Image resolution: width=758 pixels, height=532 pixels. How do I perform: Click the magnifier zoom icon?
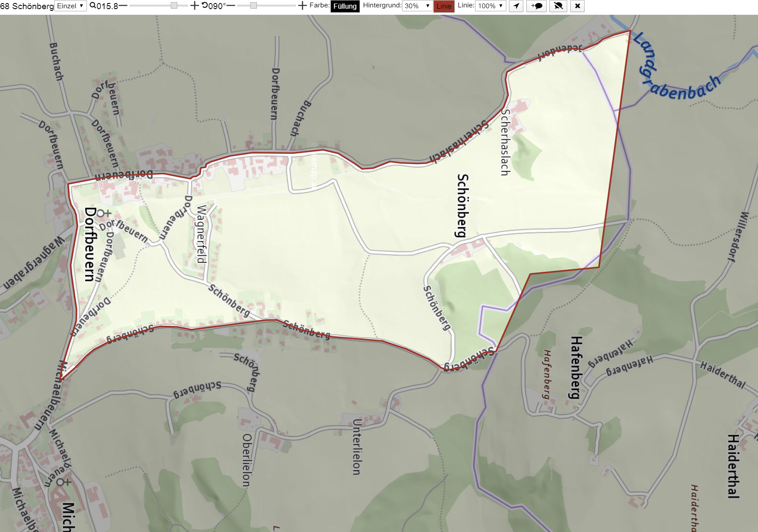(93, 6)
